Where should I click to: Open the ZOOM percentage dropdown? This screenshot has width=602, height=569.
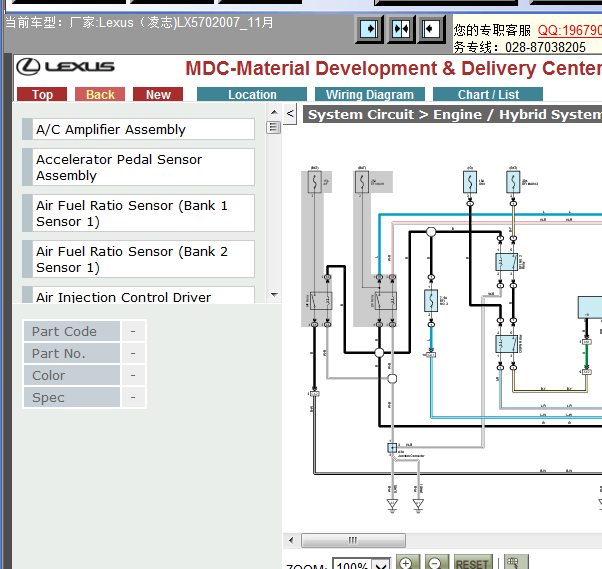coord(380,564)
